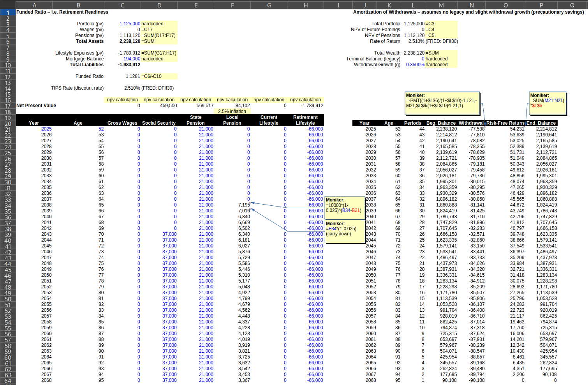Click the 'NPV of Future Earnings' label
588x385 pixels.
click(x=375, y=30)
